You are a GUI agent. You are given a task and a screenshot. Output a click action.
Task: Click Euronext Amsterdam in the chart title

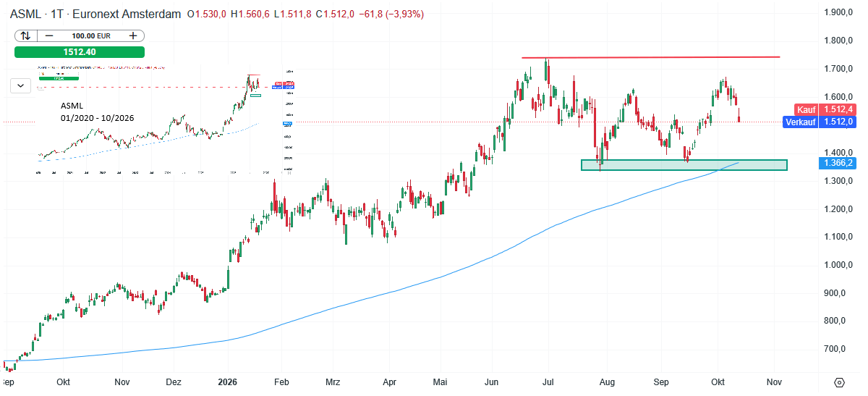point(126,14)
